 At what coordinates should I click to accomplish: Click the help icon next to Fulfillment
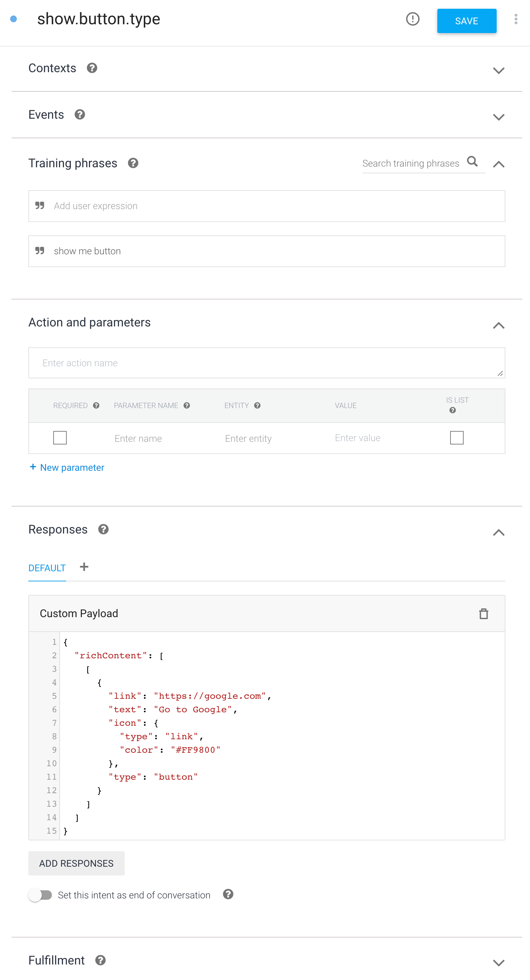(x=100, y=960)
